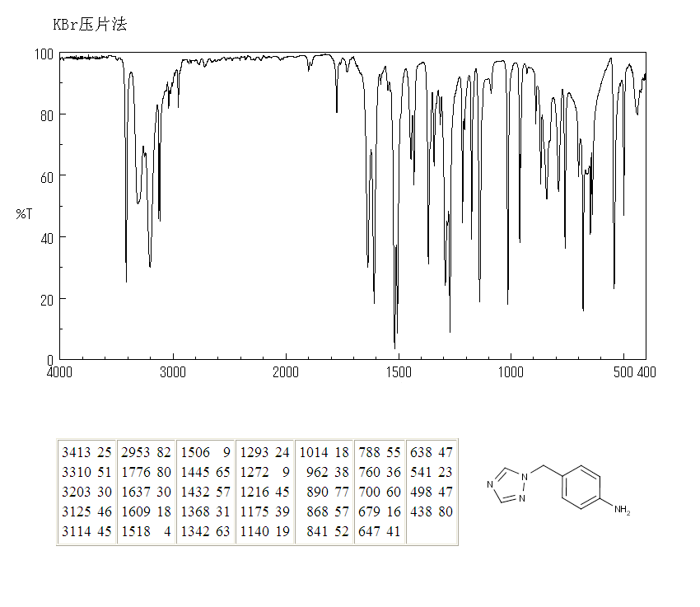Select the 1500 wavenumber axis label
The image size is (700, 607).
click(x=399, y=372)
